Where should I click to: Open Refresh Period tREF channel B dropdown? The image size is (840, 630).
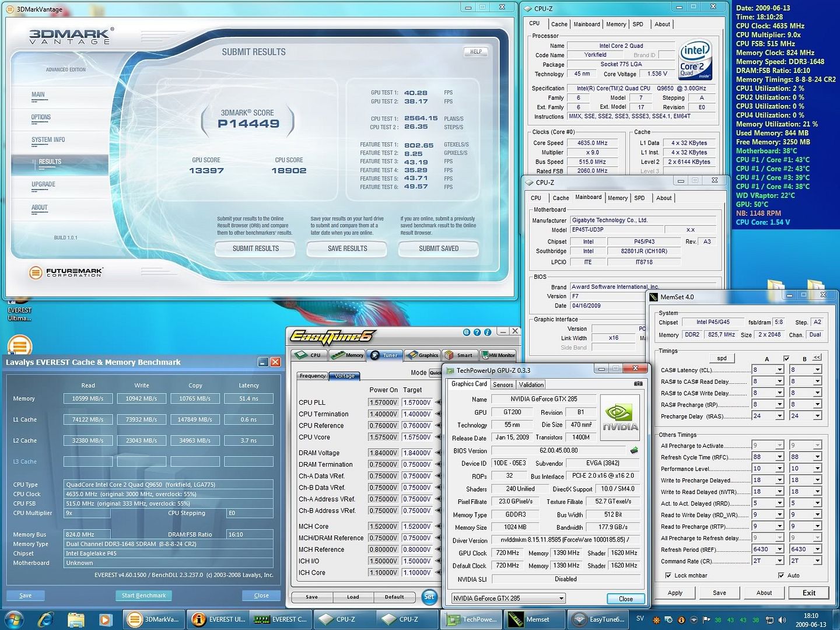(817, 549)
